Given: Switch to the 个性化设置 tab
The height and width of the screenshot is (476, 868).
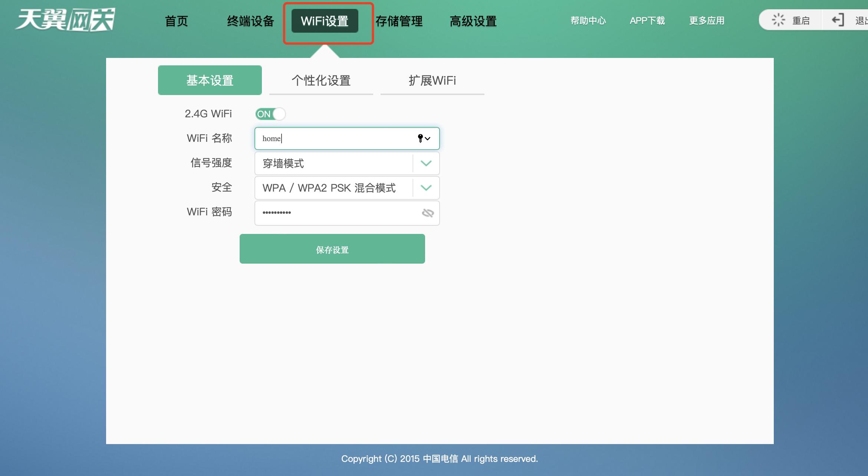Looking at the screenshot, I should click(321, 81).
